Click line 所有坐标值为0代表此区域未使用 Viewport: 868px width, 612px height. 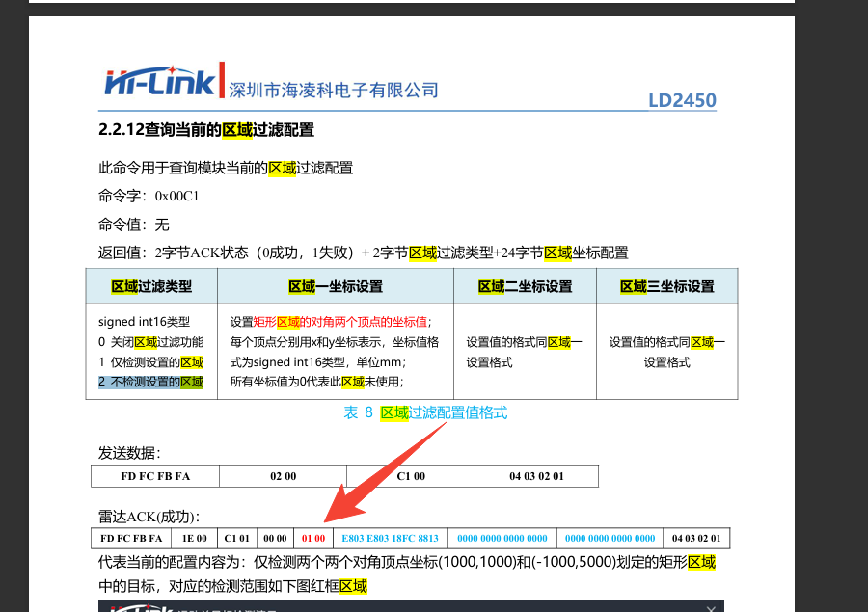click(316, 382)
